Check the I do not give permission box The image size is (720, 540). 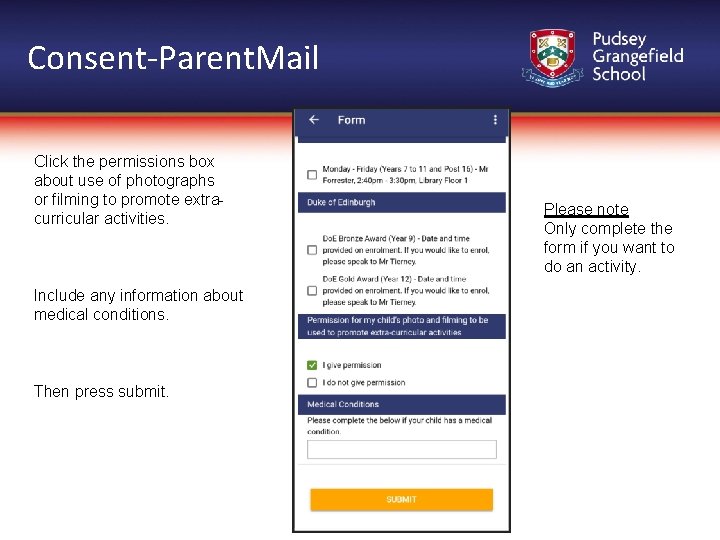pyautogui.click(x=312, y=382)
